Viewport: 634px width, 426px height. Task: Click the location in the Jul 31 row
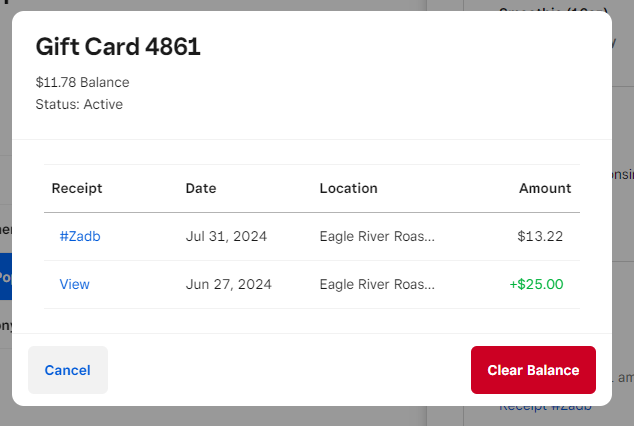click(x=377, y=237)
